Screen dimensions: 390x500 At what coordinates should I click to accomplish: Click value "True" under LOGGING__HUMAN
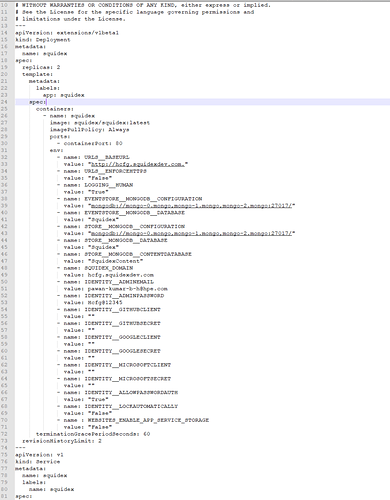click(x=98, y=192)
